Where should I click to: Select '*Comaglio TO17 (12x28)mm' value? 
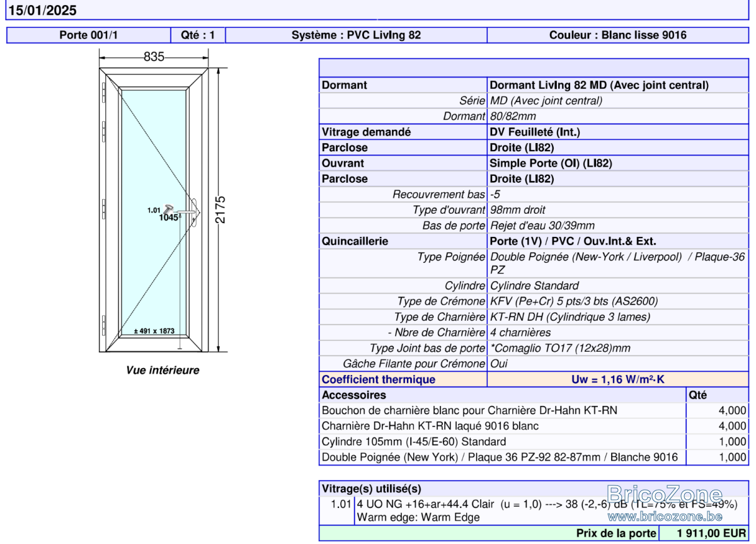coord(560,349)
